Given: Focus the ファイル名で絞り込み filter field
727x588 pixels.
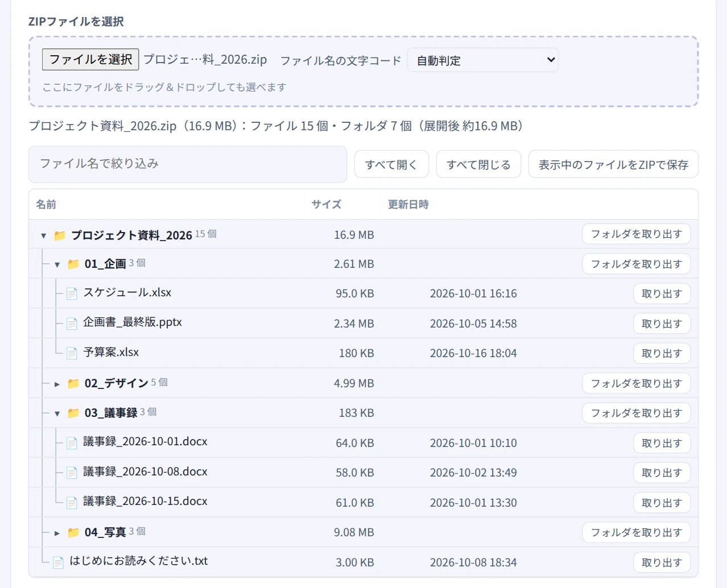Looking at the screenshot, I should 188,164.
